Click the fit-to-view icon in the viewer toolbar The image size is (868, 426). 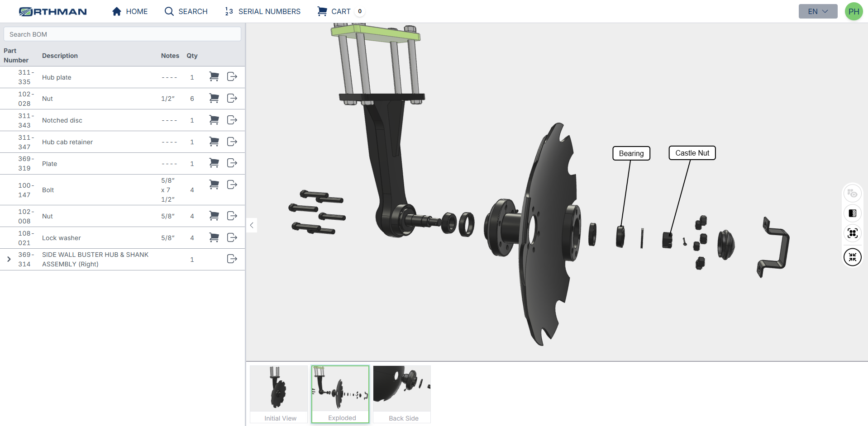tap(852, 257)
